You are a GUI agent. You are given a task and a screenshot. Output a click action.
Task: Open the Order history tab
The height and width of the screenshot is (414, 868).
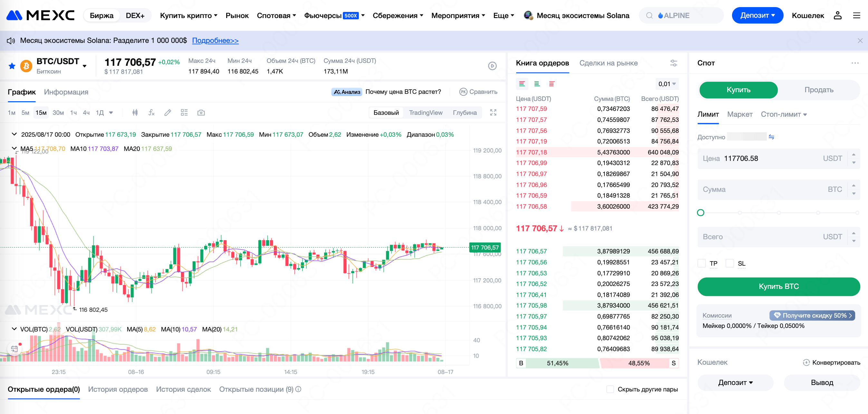118,389
